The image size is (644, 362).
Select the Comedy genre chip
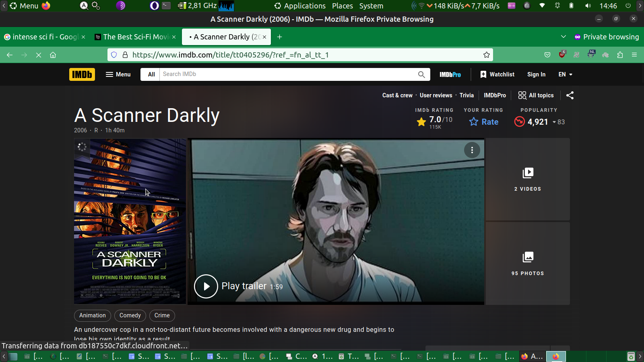tap(130, 315)
